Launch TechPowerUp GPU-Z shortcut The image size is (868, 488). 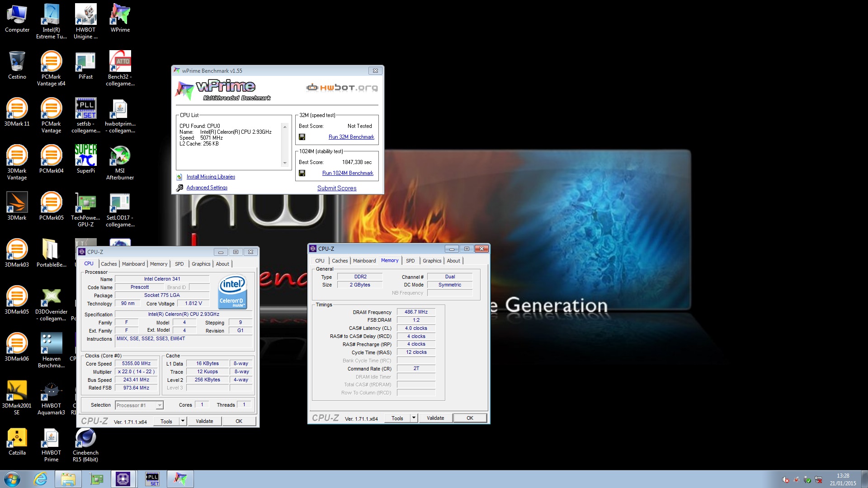(85, 209)
